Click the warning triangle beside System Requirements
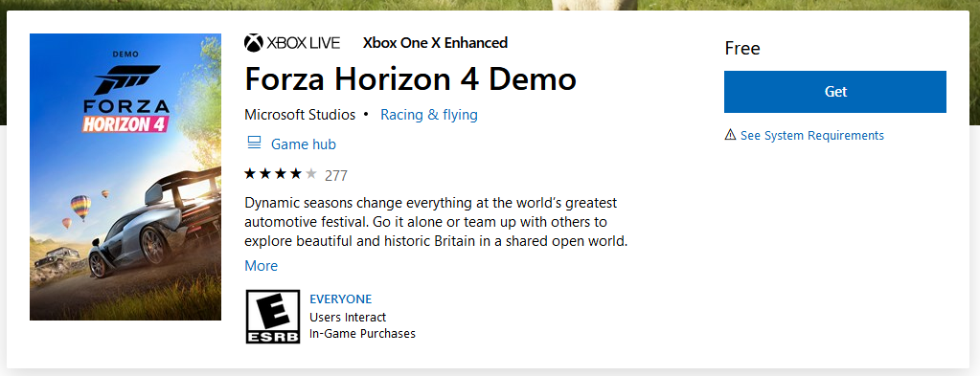The width and height of the screenshot is (980, 376). tap(730, 135)
